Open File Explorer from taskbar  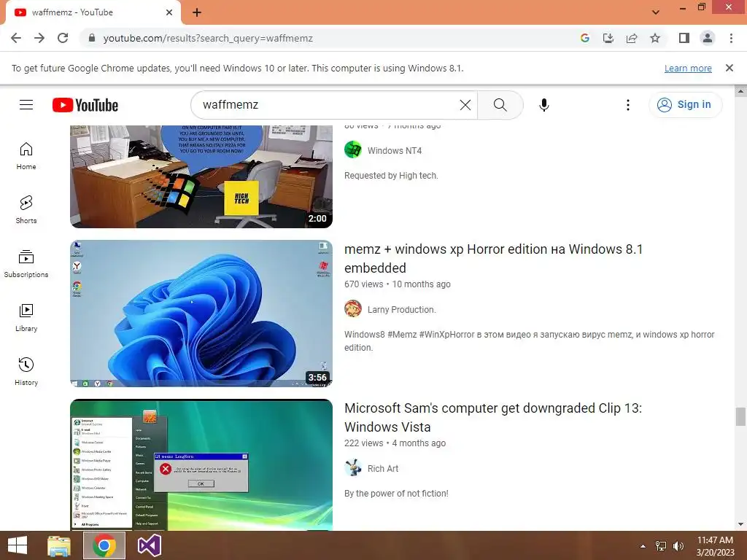59,545
